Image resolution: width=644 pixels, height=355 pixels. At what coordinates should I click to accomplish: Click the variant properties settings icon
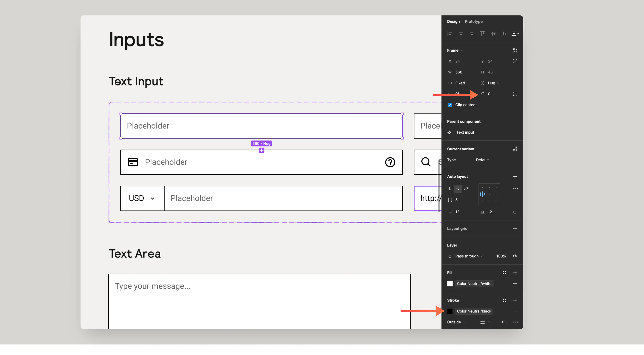[515, 149]
